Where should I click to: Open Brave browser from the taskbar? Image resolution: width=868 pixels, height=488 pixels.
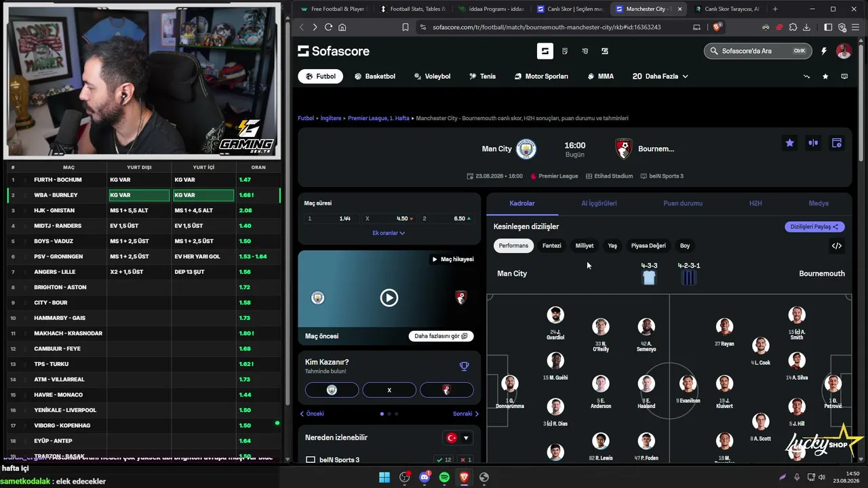coord(464,477)
